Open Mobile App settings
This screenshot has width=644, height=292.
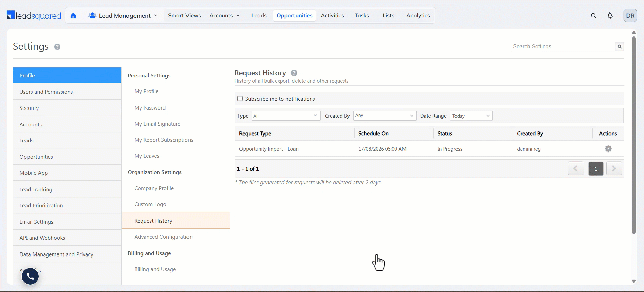click(x=67, y=173)
